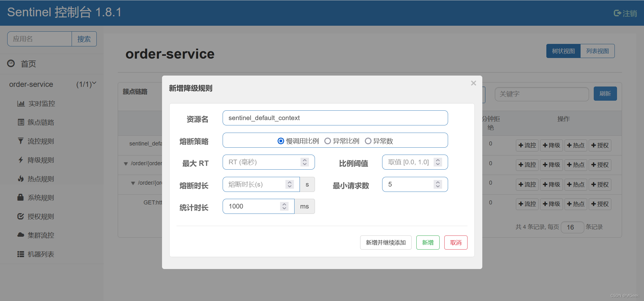Focus the keyword filter field
644x301 pixels.
(x=542, y=94)
